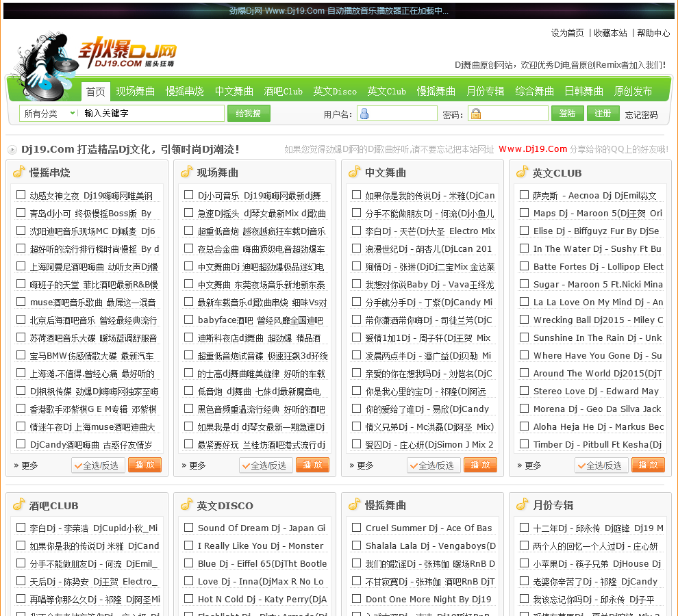The image size is (678, 616).
Task: Open track DjCandy酒吧嗨曲 古惑仔友情岁
Action: pos(91,445)
